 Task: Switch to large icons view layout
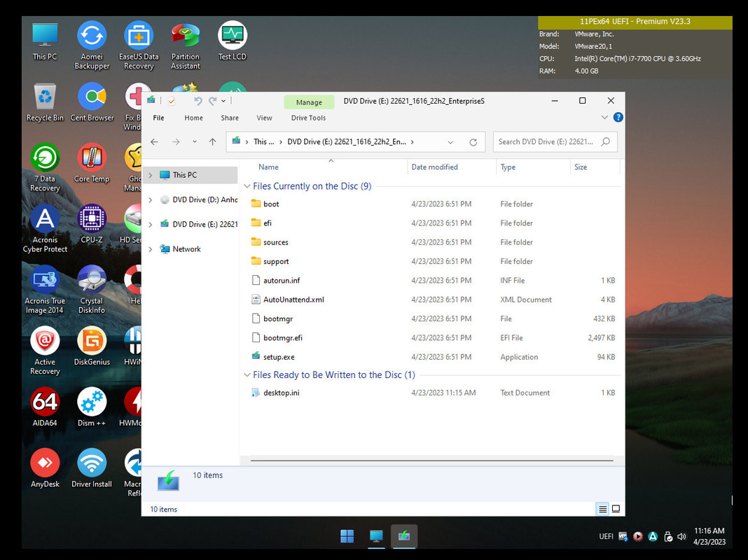point(616,509)
